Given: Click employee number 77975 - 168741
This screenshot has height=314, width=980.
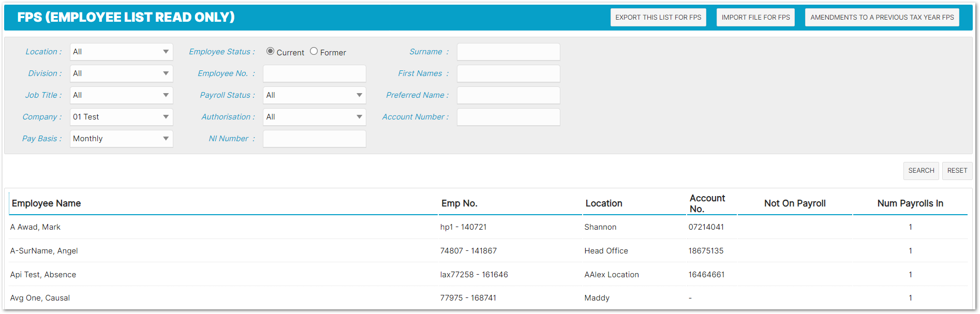Looking at the screenshot, I should pos(468,298).
